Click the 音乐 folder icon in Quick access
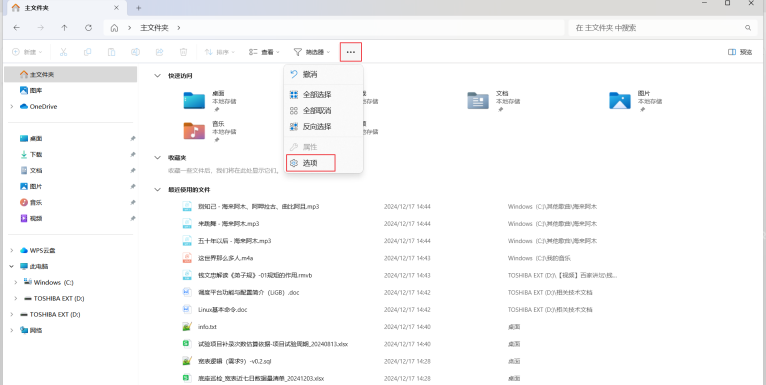 194,130
